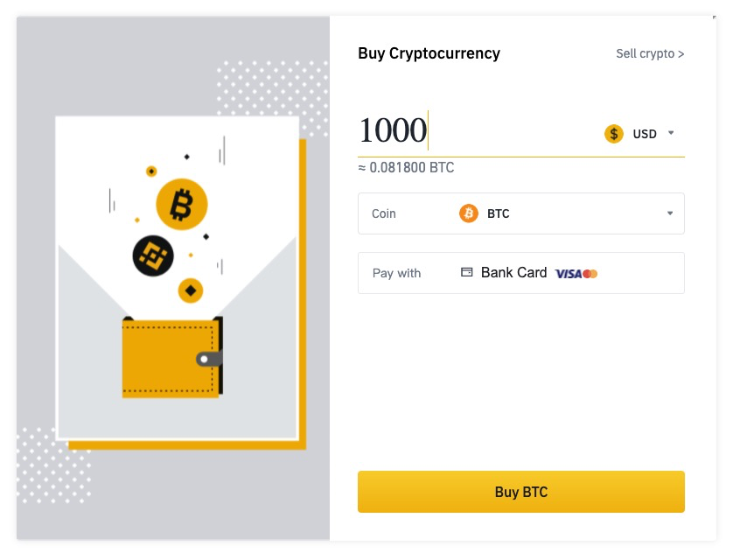Click the bank card icon
This screenshot has height=560, width=733.
pyautogui.click(x=465, y=272)
